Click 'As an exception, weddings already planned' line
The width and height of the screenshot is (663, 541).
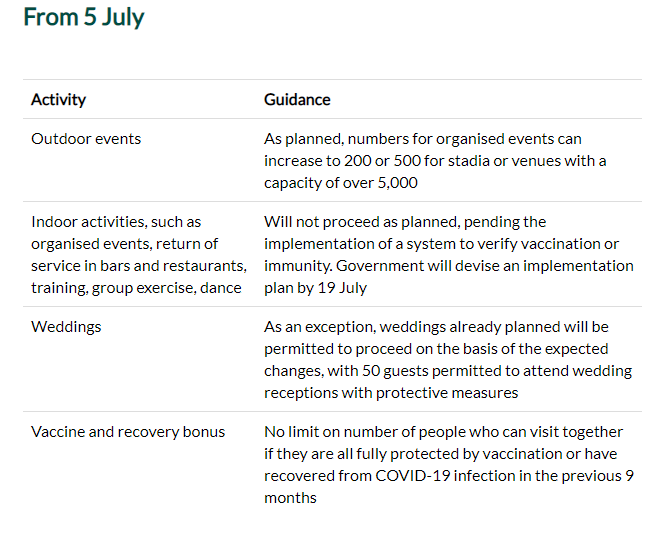pyautogui.click(x=436, y=327)
